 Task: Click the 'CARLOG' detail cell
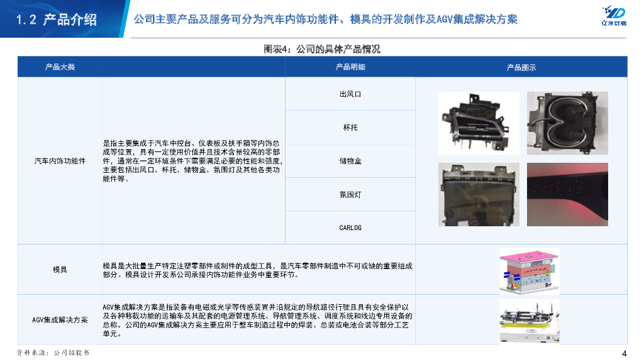350,228
